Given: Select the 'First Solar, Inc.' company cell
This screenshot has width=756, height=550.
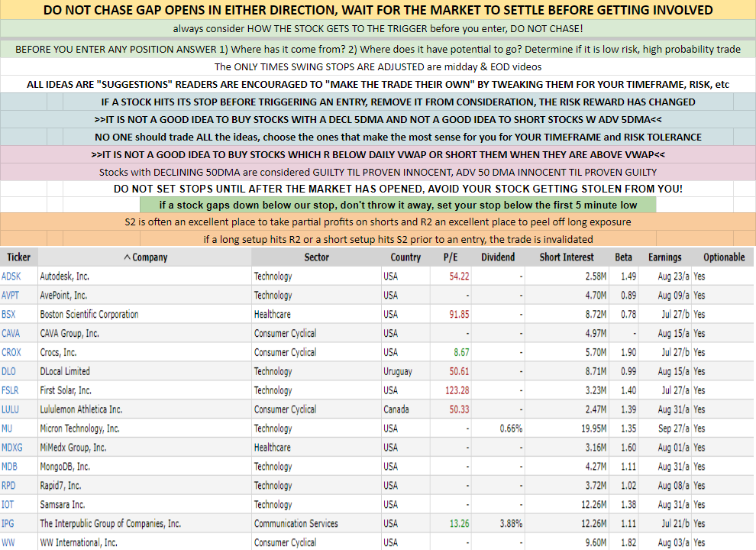Looking at the screenshot, I should (144, 391).
